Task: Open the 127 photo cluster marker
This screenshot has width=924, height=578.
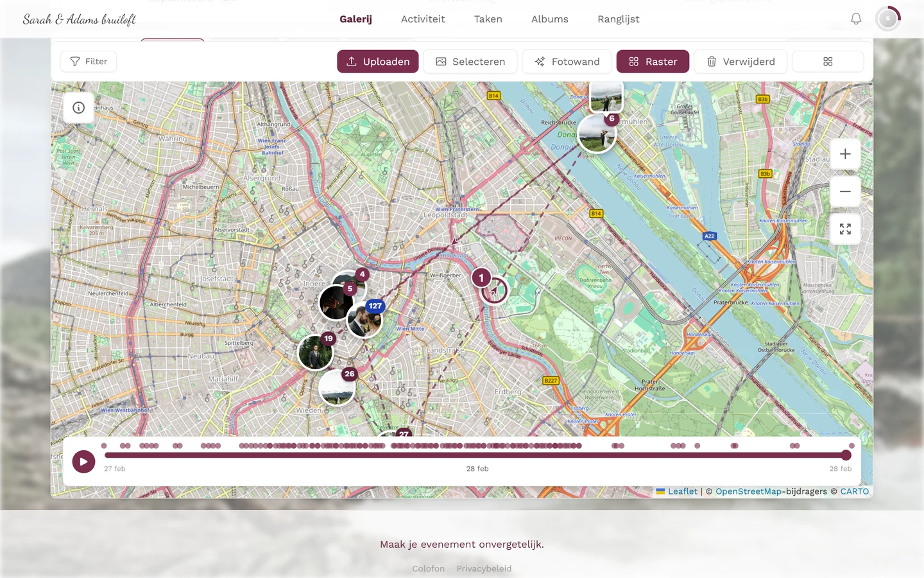Action: click(366, 319)
